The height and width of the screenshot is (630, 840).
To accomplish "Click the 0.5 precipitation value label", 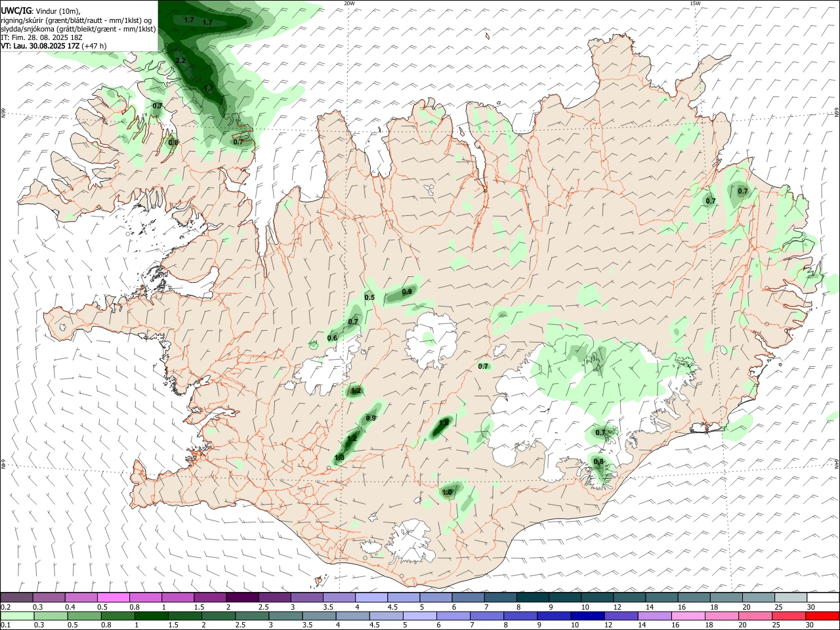I will 369,297.
